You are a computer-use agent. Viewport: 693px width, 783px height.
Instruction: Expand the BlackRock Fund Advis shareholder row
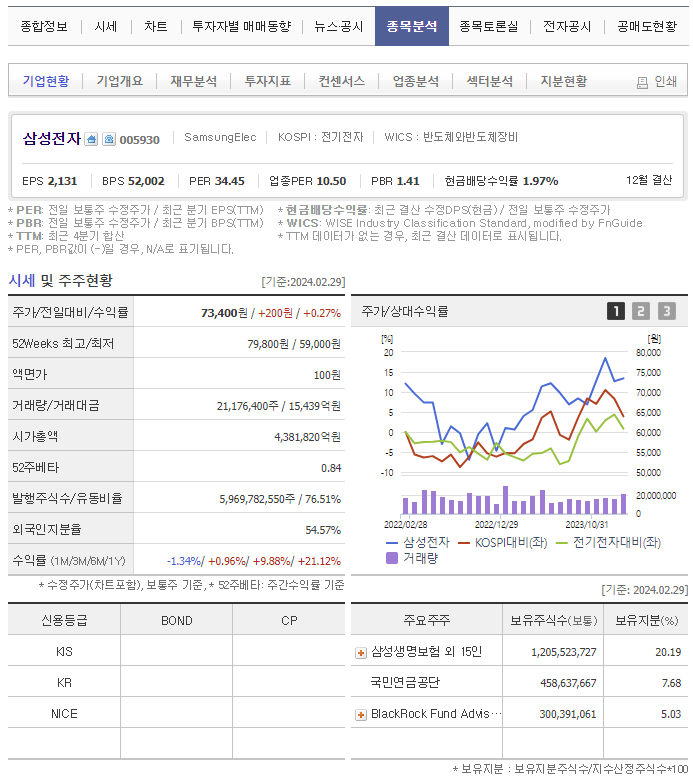point(360,715)
